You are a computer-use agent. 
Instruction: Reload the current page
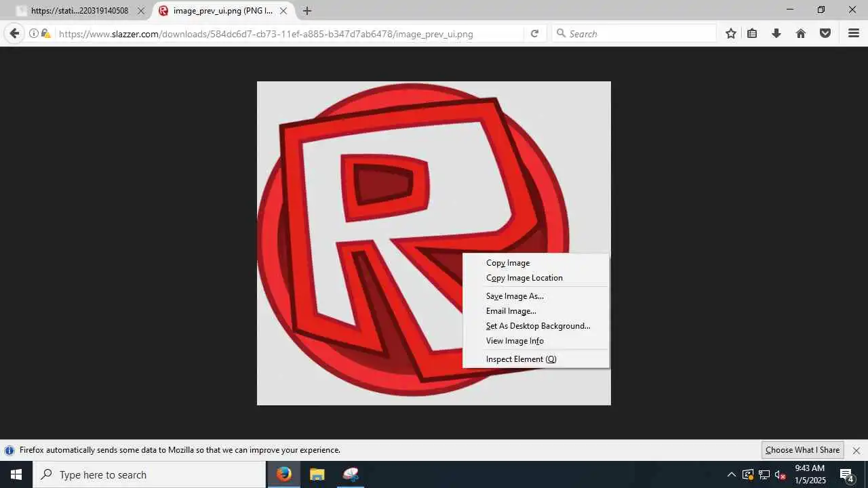point(534,33)
